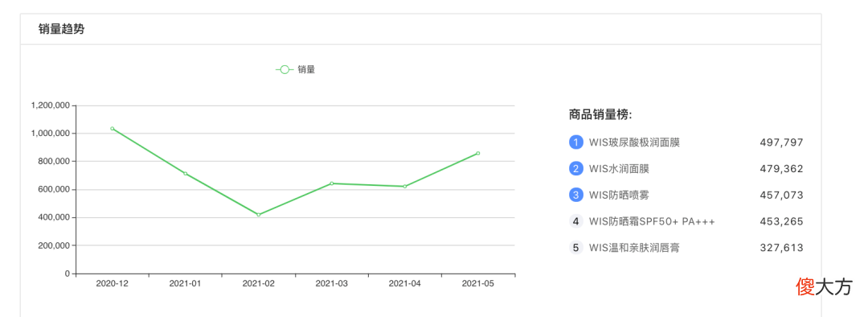Click the 2021-05 data point

477,153
